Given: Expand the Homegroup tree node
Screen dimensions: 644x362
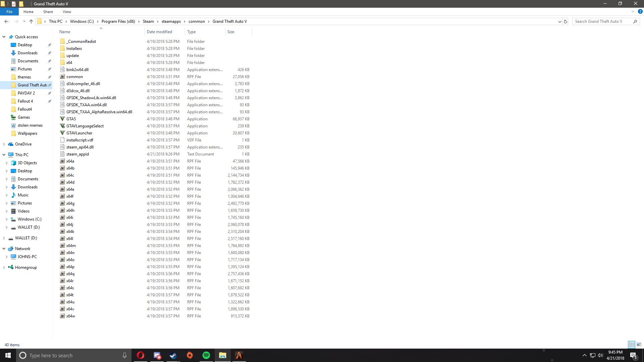Looking at the screenshot, I should click(x=4, y=267).
